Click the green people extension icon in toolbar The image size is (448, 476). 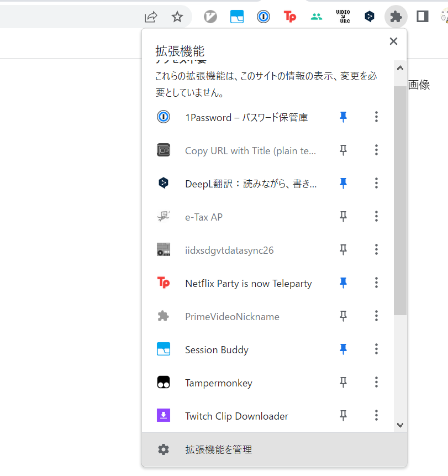[317, 17]
